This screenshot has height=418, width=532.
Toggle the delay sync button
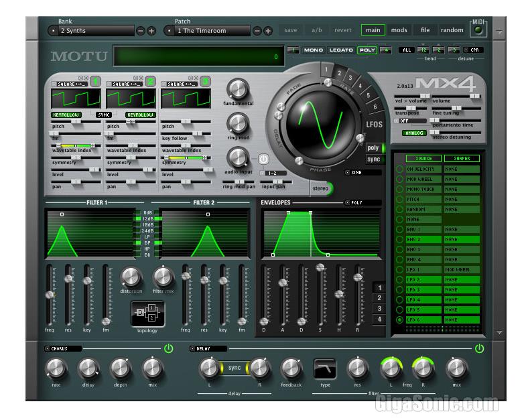tap(235, 368)
